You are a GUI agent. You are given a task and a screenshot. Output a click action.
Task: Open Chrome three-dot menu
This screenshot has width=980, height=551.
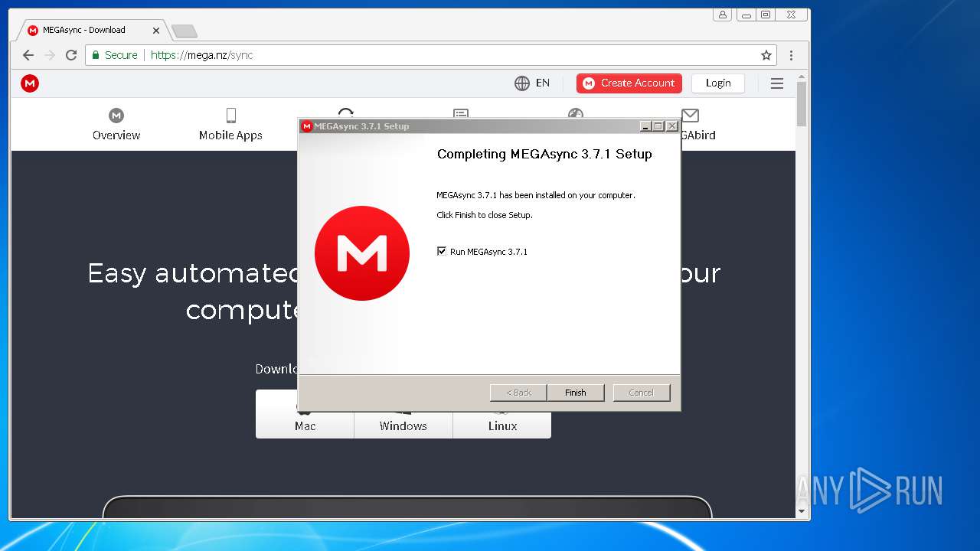tap(791, 55)
